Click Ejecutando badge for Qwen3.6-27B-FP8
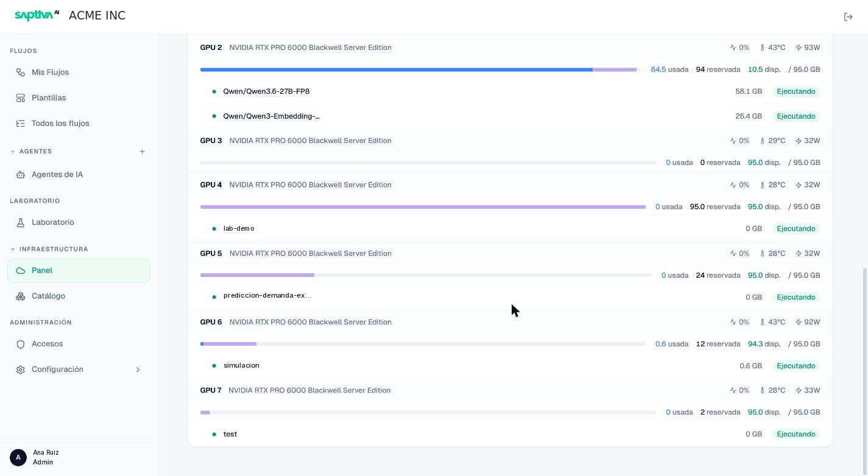 [x=796, y=91]
